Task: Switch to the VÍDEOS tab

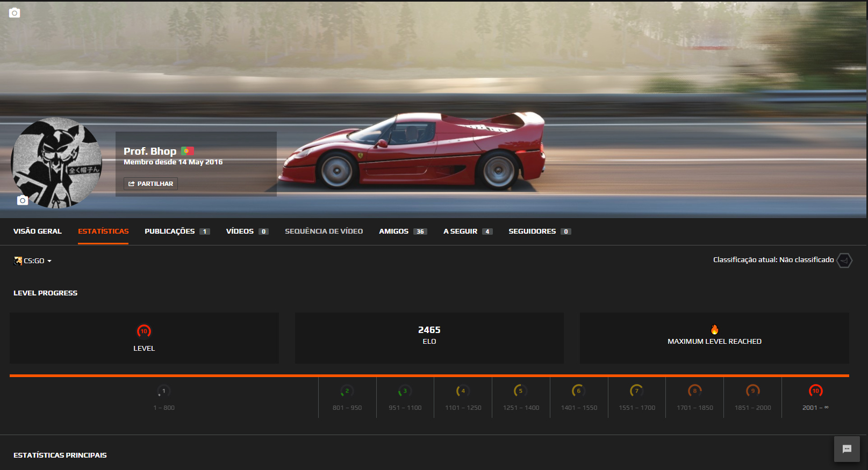Action: (247, 232)
